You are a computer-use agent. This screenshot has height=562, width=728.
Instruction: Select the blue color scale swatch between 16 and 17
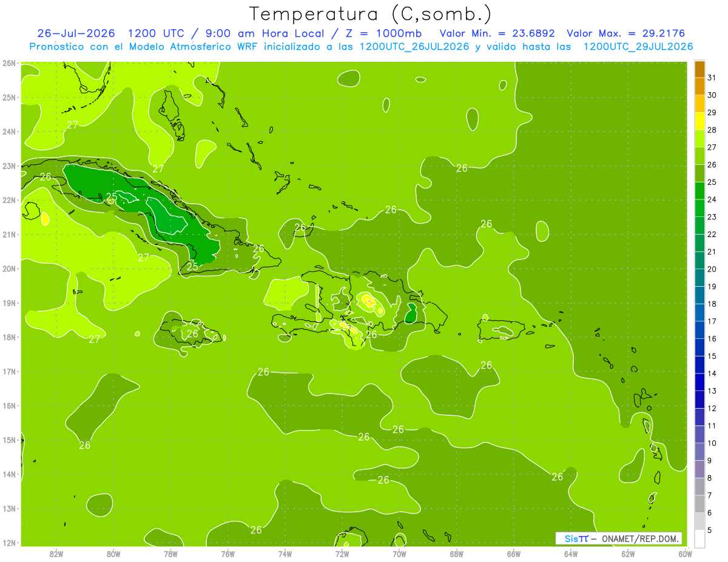(699, 330)
